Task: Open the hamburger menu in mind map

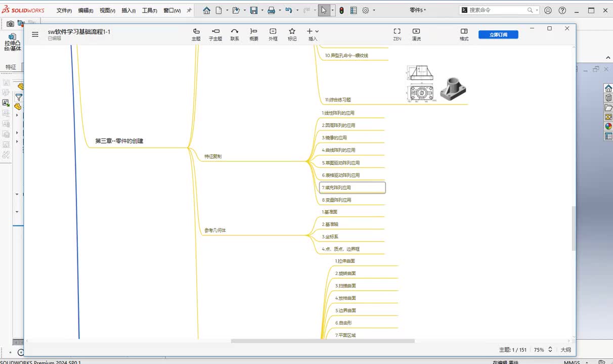Action: click(x=35, y=34)
